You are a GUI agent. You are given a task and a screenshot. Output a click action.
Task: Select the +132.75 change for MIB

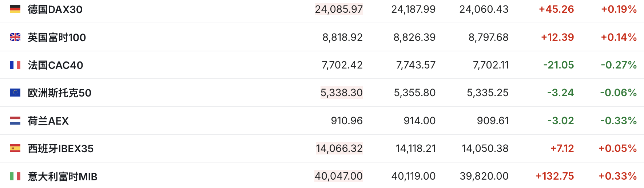pyautogui.click(x=555, y=176)
